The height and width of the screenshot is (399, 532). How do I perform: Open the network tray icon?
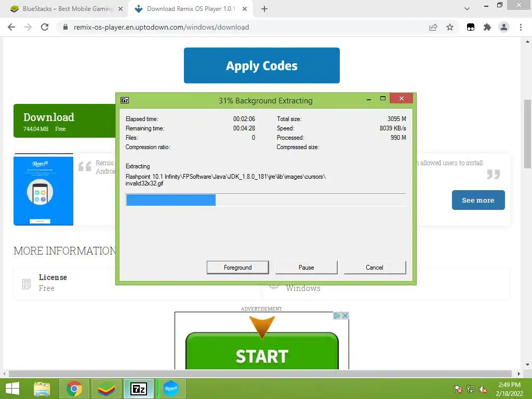471,389
